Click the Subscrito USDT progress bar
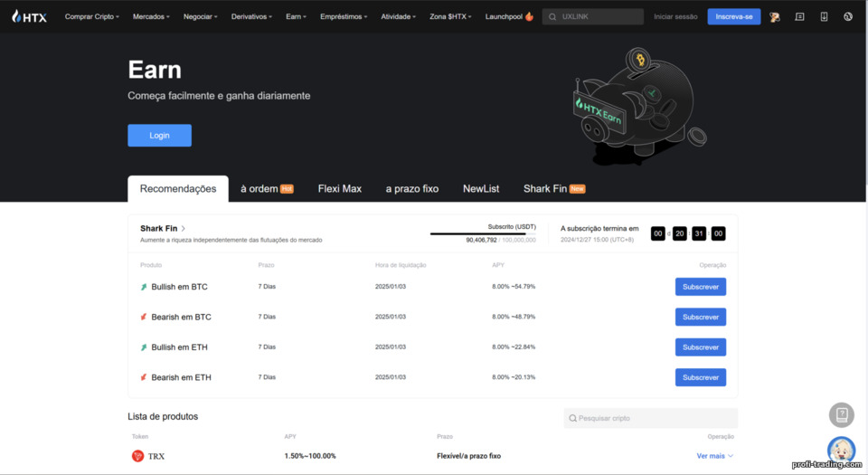The height and width of the screenshot is (475, 868). tap(483, 233)
